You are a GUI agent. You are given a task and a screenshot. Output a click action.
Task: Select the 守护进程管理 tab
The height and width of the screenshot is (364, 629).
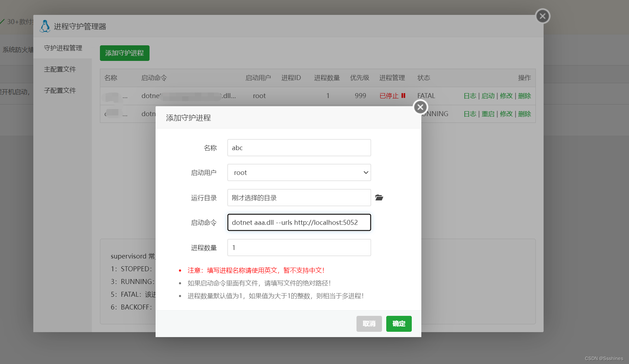63,48
